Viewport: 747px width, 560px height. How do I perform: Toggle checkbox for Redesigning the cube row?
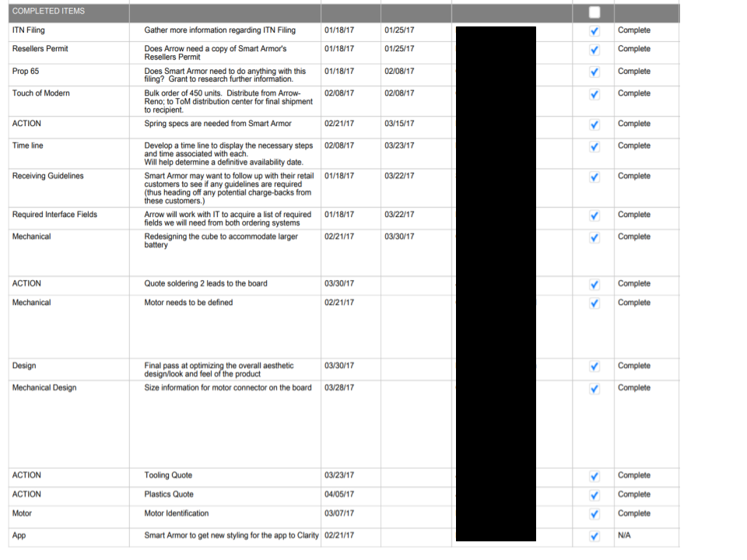[594, 238]
